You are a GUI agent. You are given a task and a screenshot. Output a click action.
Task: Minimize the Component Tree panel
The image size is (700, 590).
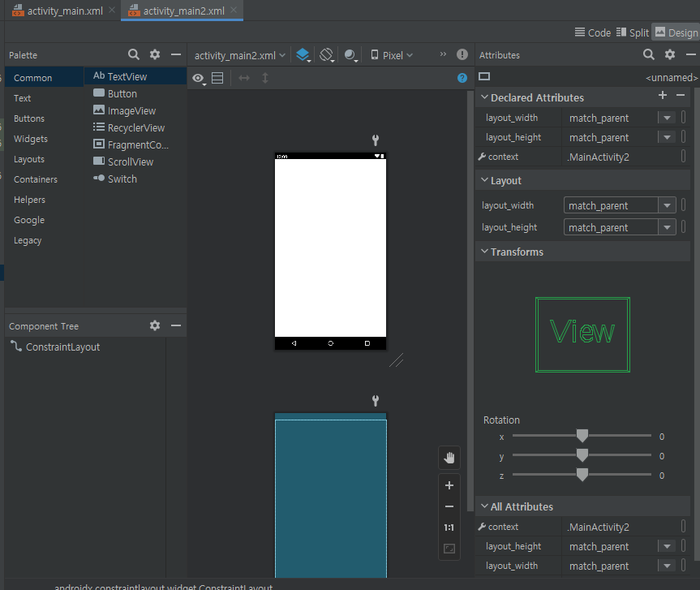coord(176,325)
